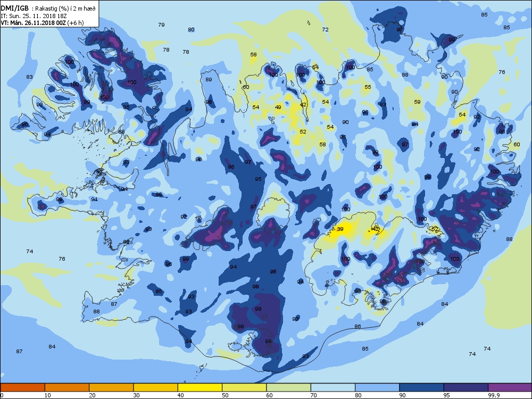
Task: Click the map value '86' near the coast
Action: [x=358, y=327]
